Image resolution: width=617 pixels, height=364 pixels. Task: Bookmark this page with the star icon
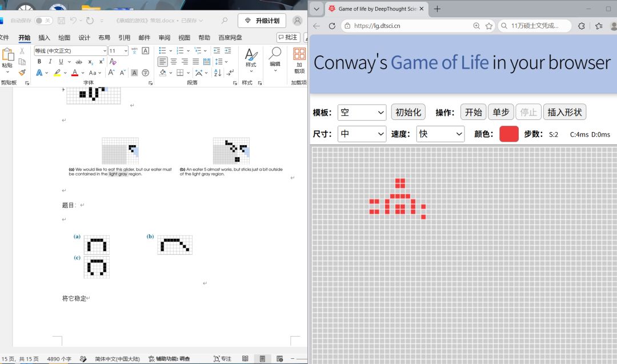[x=488, y=26]
